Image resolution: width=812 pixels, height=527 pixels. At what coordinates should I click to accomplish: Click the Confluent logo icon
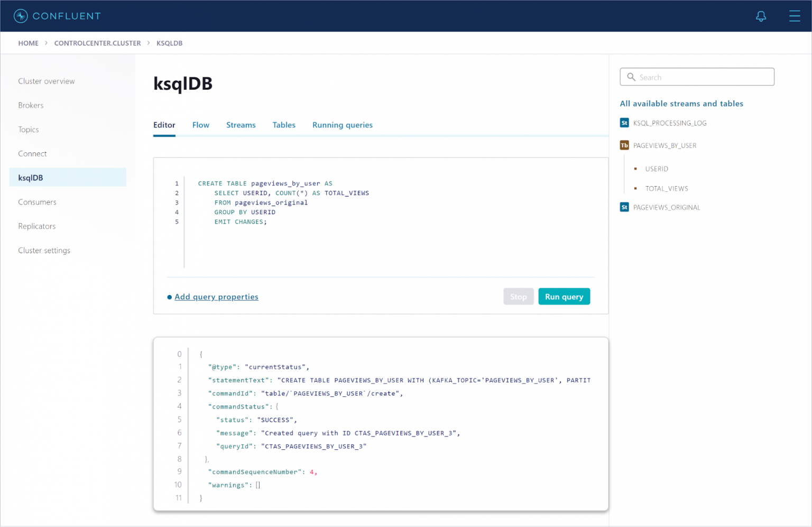pyautogui.click(x=21, y=16)
